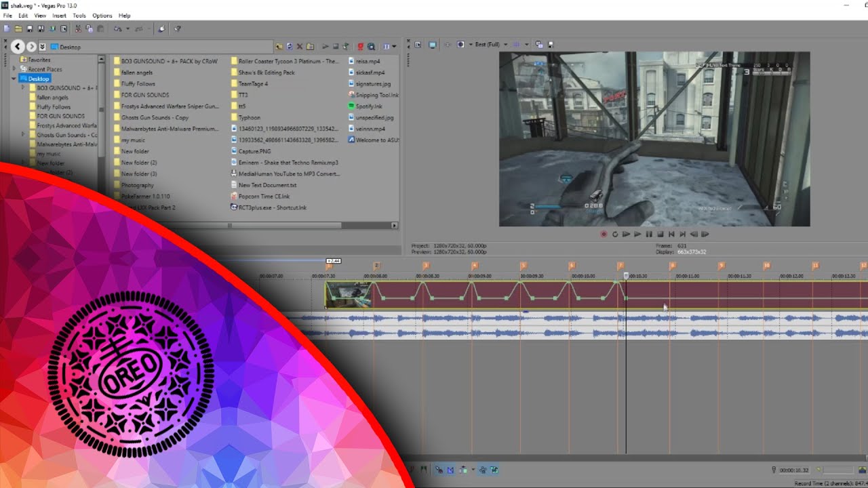Click Go to Start under the preview
868x488 pixels.
click(x=671, y=234)
